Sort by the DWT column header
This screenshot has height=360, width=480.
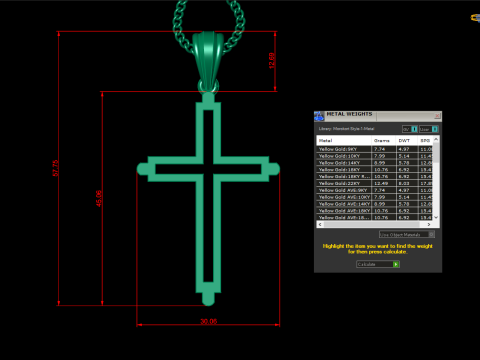(x=406, y=140)
